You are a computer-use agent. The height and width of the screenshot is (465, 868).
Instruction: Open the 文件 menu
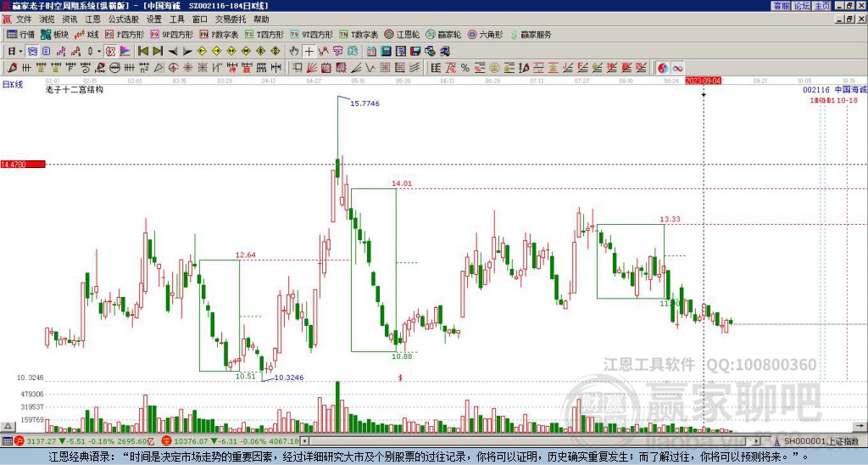click(x=23, y=20)
